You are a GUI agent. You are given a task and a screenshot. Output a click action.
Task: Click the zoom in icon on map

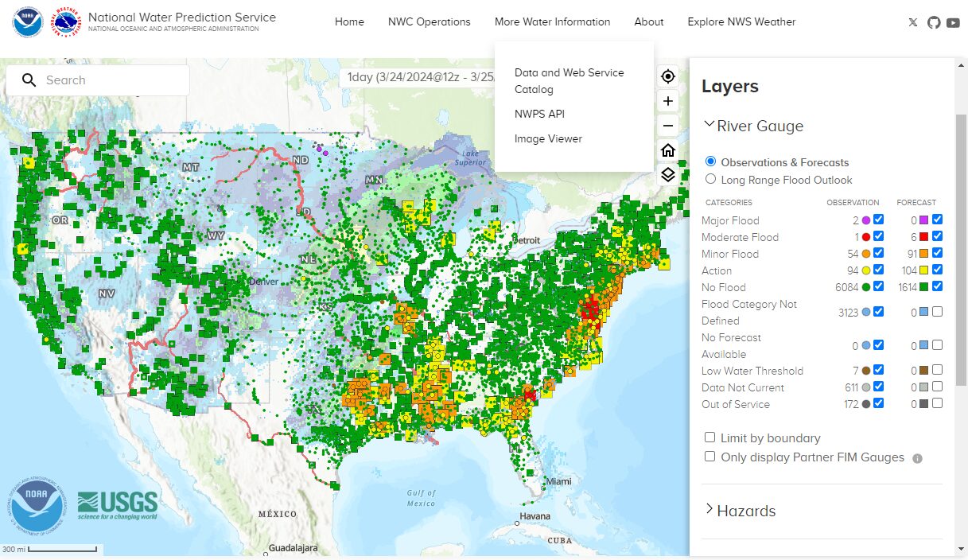point(668,101)
